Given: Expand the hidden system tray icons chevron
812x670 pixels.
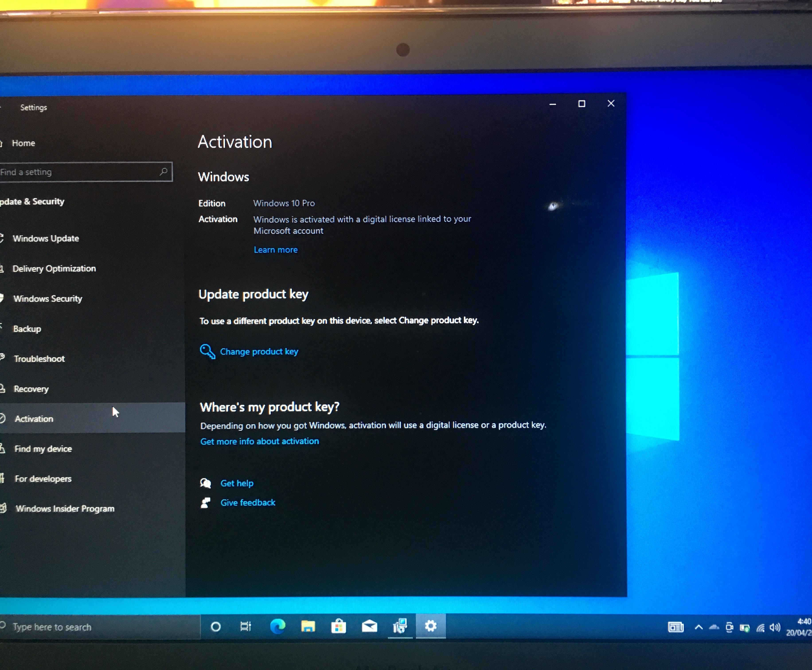Looking at the screenshot, I should pyautogui.click(x=699, y=627).
